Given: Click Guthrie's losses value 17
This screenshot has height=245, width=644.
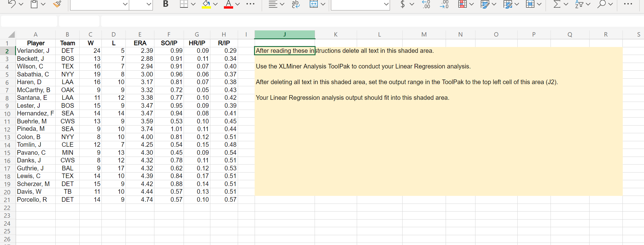Looking at the screenshot, I should 113,168.
